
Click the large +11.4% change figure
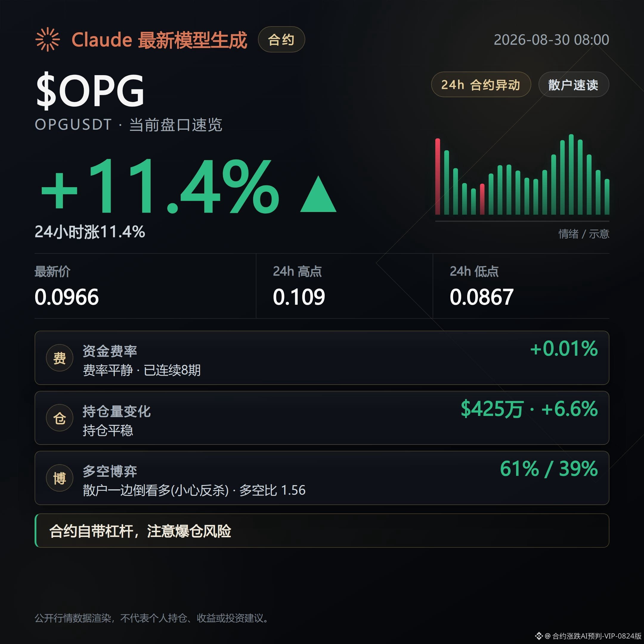160,186
